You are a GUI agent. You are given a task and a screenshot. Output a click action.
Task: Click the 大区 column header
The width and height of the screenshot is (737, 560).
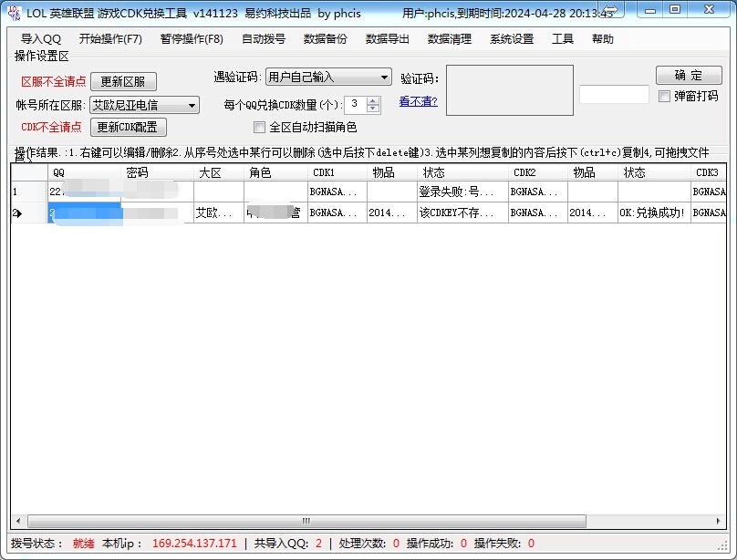[x=219, y=172]
